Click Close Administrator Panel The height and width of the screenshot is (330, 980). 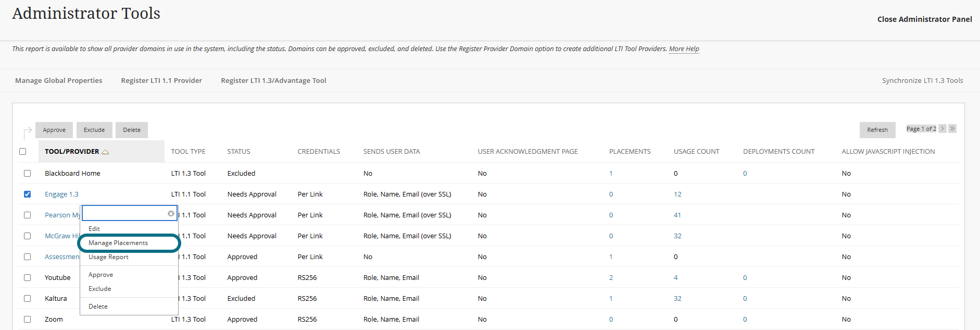pyautogui.click(x=924, y=19)
